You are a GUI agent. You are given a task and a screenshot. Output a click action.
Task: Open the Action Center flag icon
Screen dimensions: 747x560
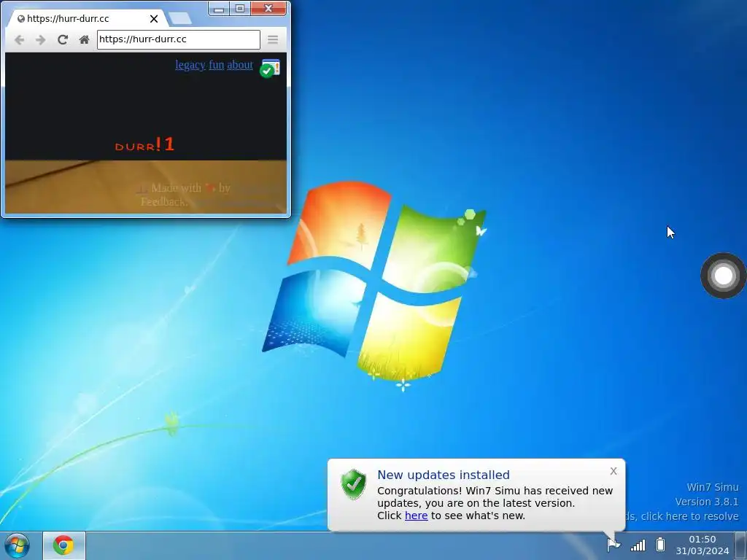(x=614, y=545)
